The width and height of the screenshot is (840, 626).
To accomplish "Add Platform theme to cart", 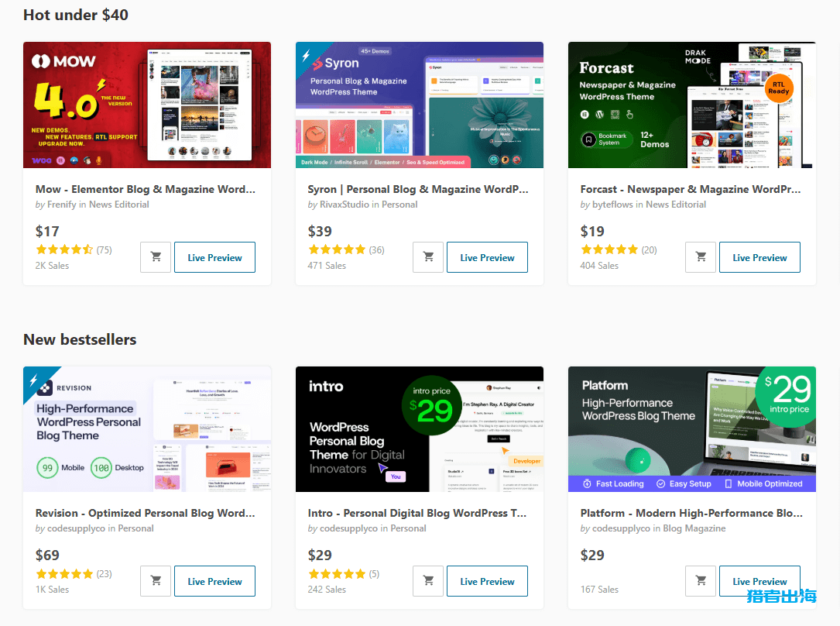I will coord(701,581).
